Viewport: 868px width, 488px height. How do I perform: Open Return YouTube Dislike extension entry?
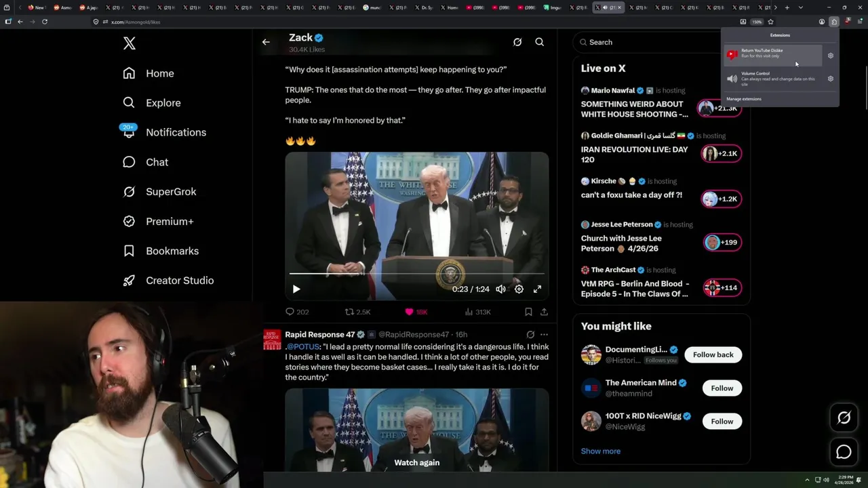(773, 54)
